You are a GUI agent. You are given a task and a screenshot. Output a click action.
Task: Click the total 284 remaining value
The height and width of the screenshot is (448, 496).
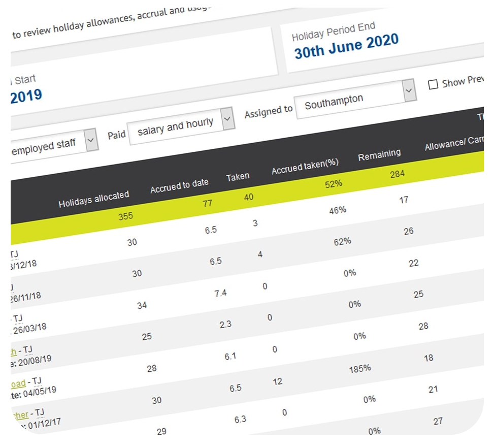398,174
